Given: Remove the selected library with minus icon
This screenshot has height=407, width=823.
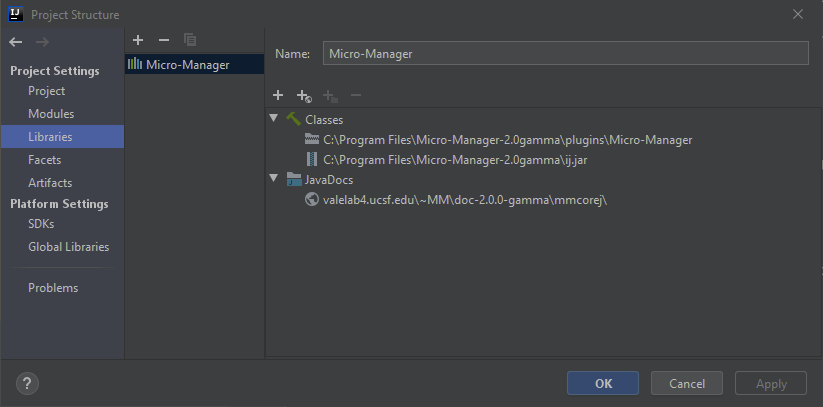Looking at the screenshot, I should point(164,40).
